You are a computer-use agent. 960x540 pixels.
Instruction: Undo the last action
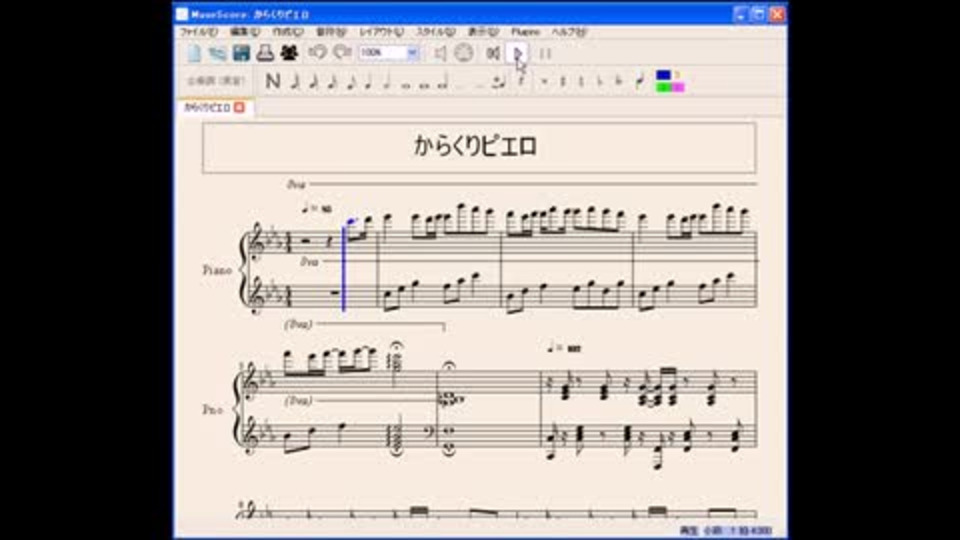317,53
